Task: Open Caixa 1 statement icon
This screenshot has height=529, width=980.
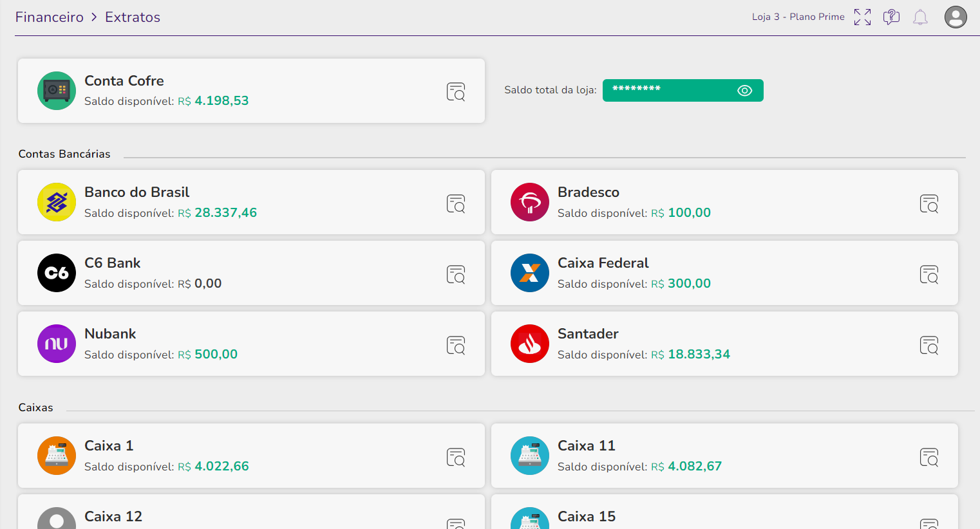Action: click(x=456, y=458)
